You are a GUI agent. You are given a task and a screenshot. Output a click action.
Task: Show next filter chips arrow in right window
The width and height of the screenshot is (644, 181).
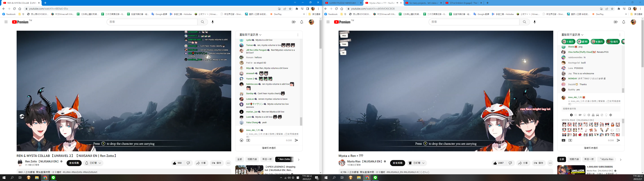pos(621,160)
